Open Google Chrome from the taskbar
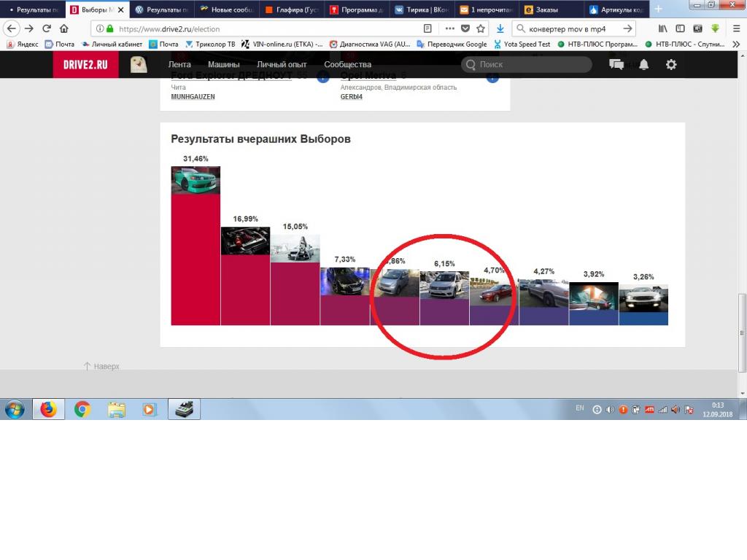 pos(82,409)
